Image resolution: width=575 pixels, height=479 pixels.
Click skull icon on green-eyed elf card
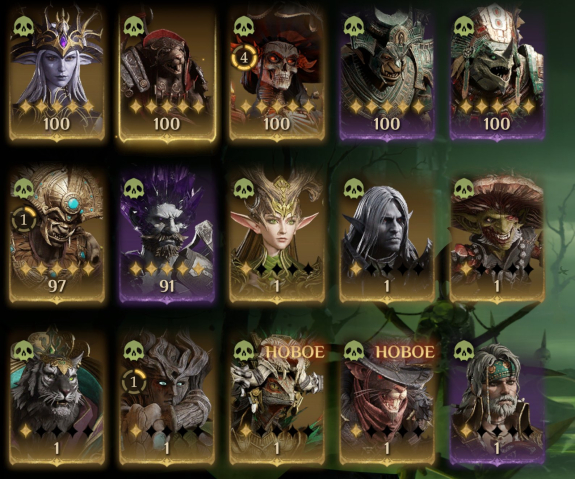coord(244,189)
